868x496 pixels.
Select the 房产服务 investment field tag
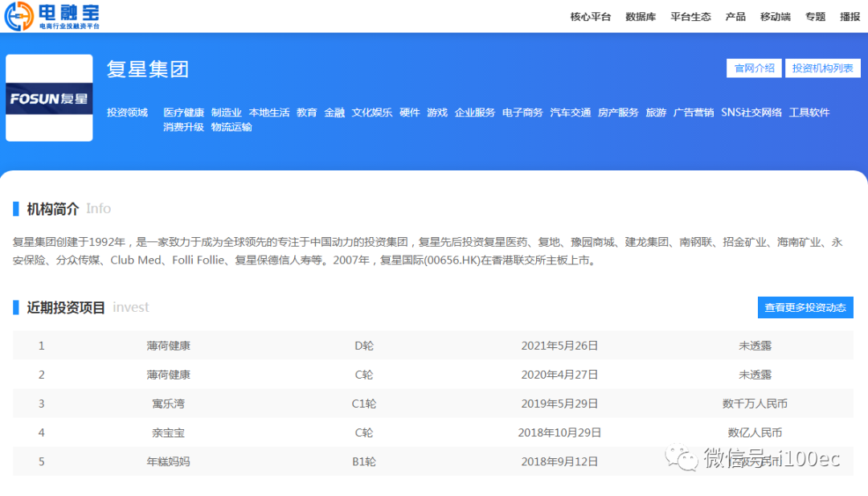[618, 113]
